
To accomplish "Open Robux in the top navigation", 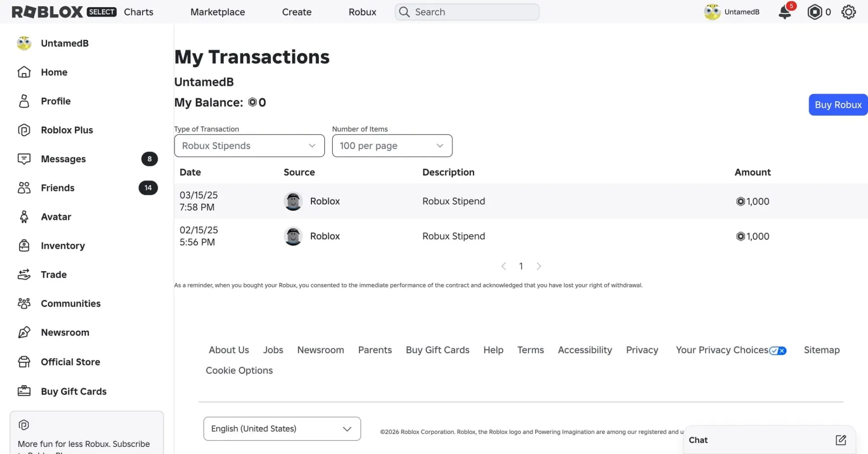I will (362, 12).
